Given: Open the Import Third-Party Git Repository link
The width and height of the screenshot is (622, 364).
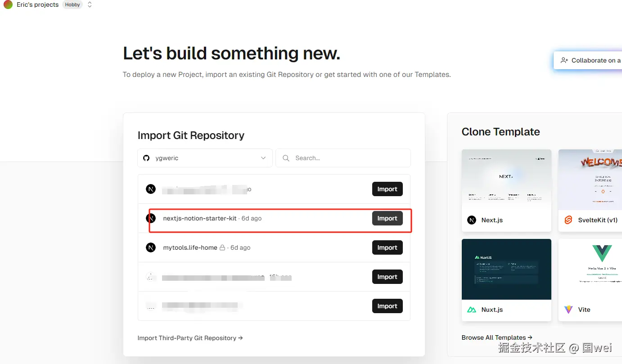Looking at the screenshot, I should pos(190,338).
